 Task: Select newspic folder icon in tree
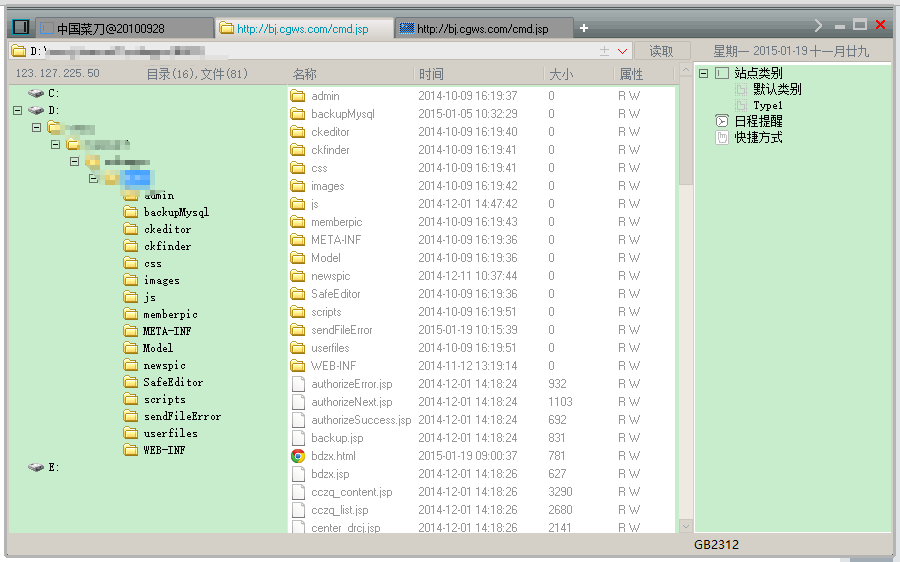tap(131, 365)
